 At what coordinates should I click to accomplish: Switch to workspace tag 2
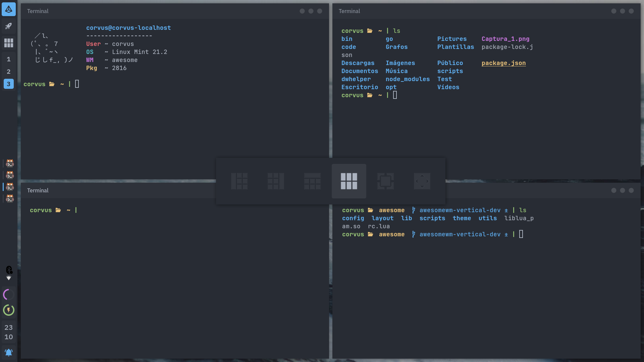coord(9,71)
